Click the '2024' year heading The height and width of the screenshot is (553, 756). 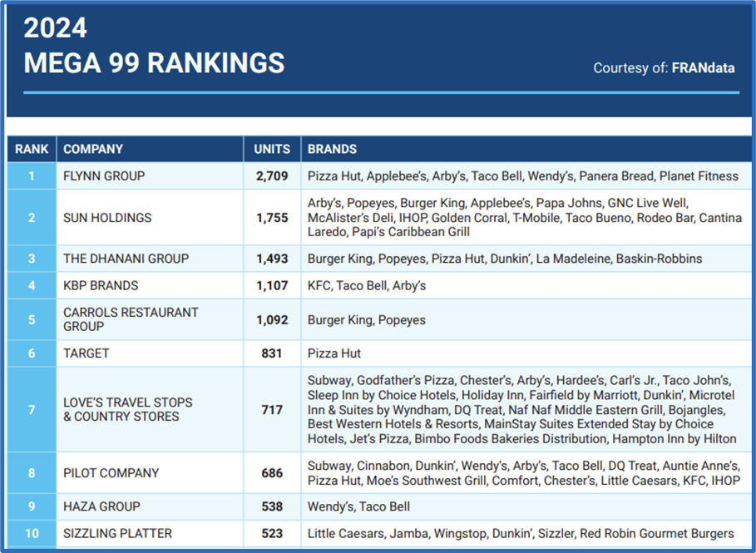(x=56, y=28)
